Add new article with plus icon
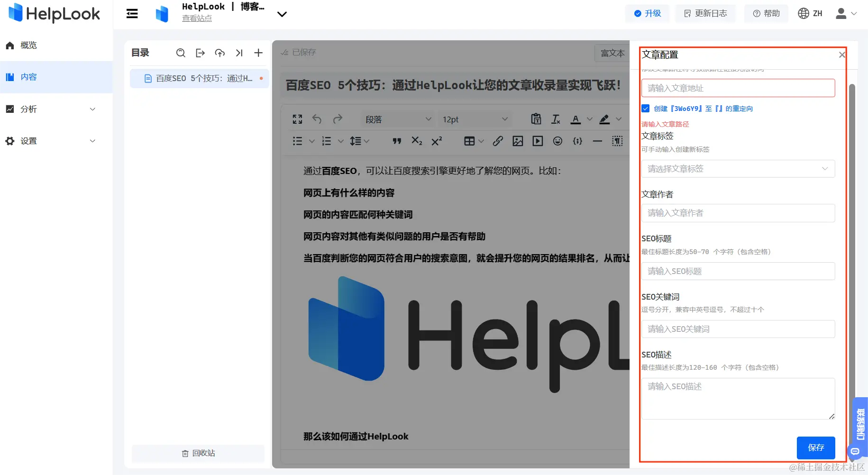The width and height of the screenshot is (868, 475). tap(258, 53)
